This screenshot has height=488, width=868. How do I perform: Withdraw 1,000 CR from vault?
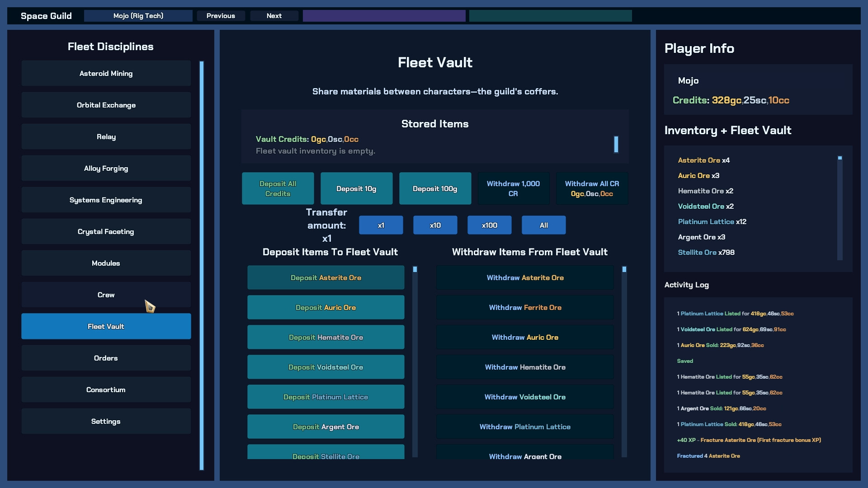pyautogui.click(x=513, y=188)
